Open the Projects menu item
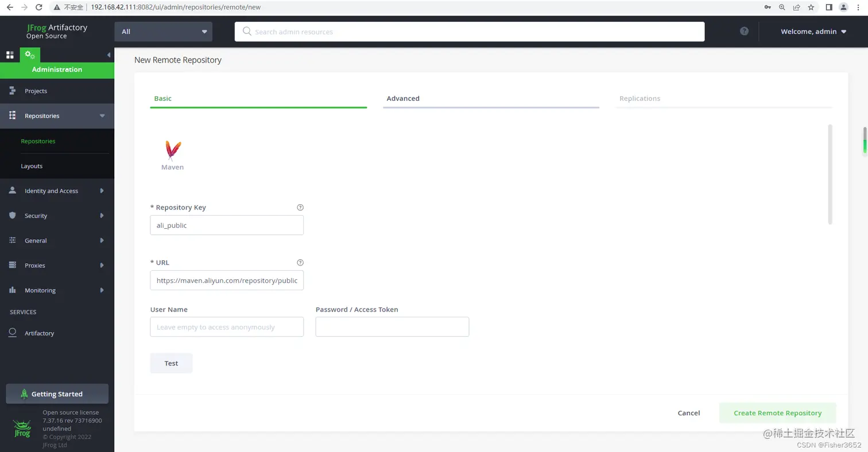The width and height of the screenshot is (868, 452). (57, 91)
